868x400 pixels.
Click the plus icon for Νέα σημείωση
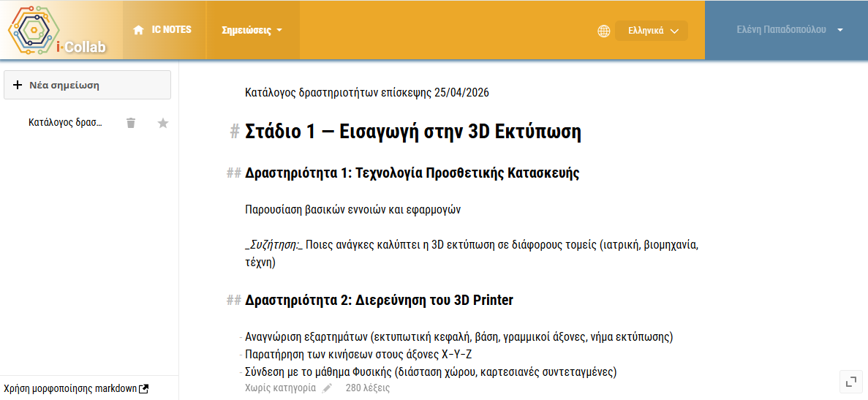(x=18, y=86)
